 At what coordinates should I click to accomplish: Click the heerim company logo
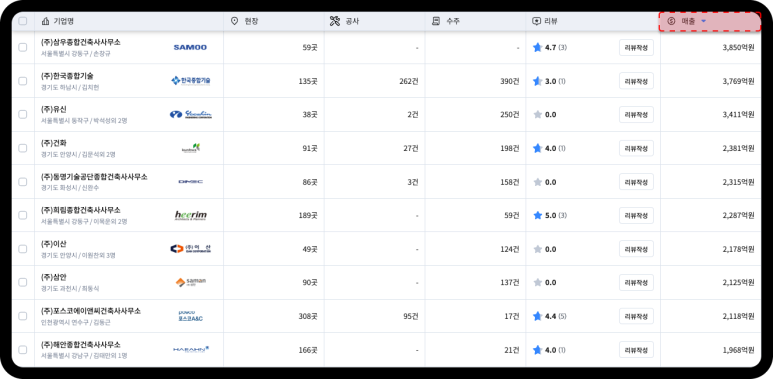tap(191, 215)
